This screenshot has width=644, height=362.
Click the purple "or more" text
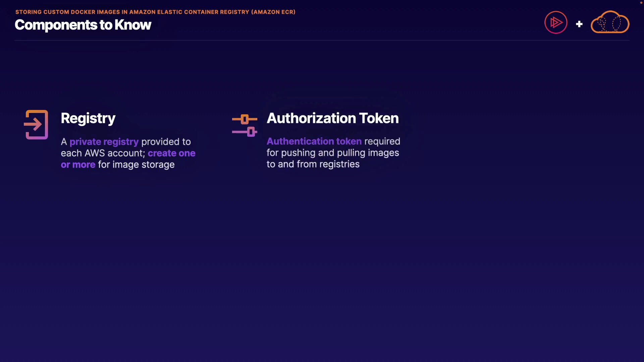[x=78, y=165]
